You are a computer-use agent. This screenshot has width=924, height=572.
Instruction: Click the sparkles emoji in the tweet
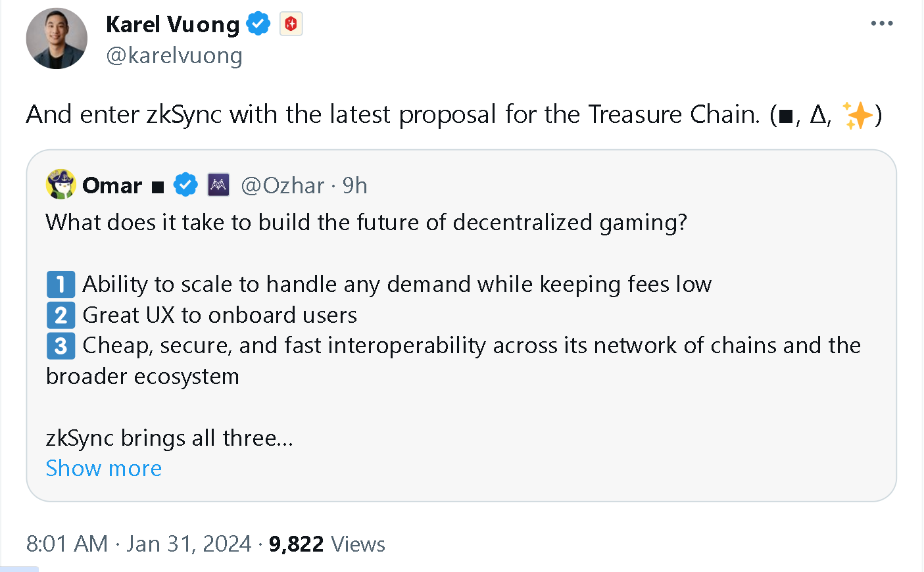point(857,116)
